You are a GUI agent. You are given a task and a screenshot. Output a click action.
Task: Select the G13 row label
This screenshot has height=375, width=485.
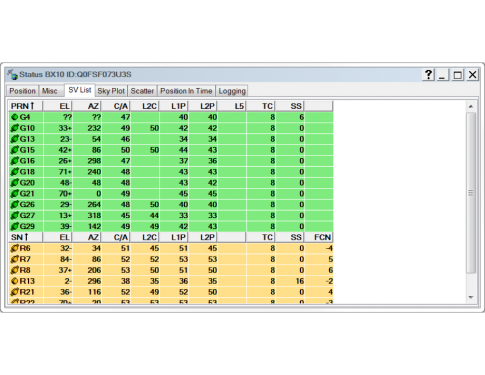[x=27, y=139]
